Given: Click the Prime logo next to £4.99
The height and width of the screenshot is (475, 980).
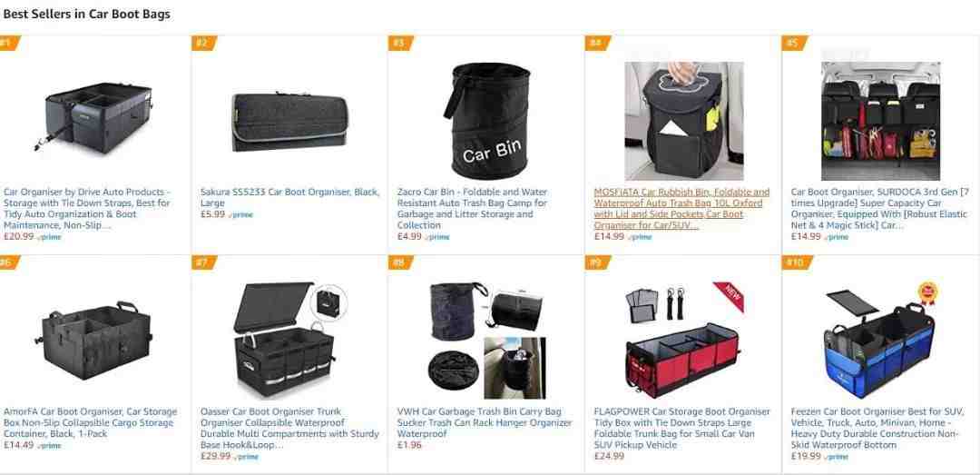Looking at the screenshot, I should 437,237.
